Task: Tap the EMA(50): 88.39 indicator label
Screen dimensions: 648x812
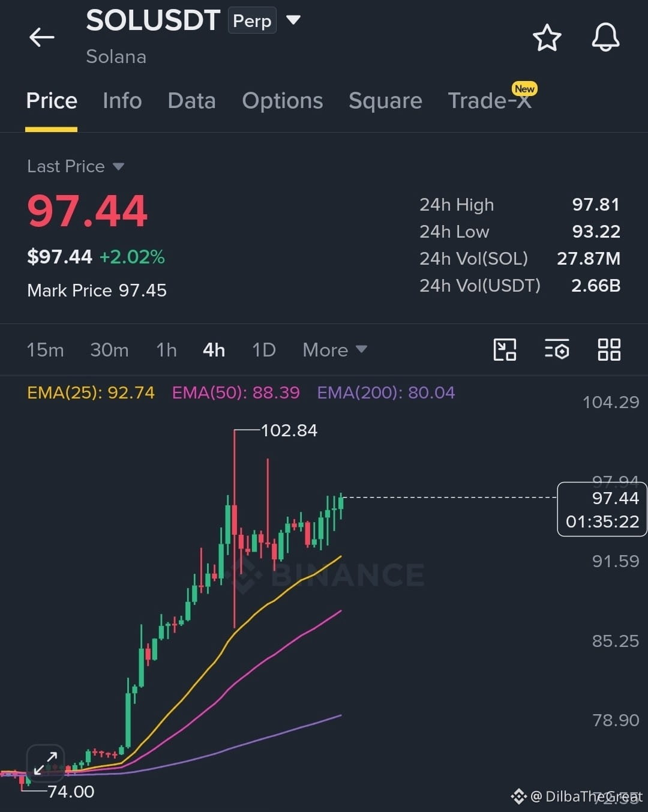Action: [236, 392]
